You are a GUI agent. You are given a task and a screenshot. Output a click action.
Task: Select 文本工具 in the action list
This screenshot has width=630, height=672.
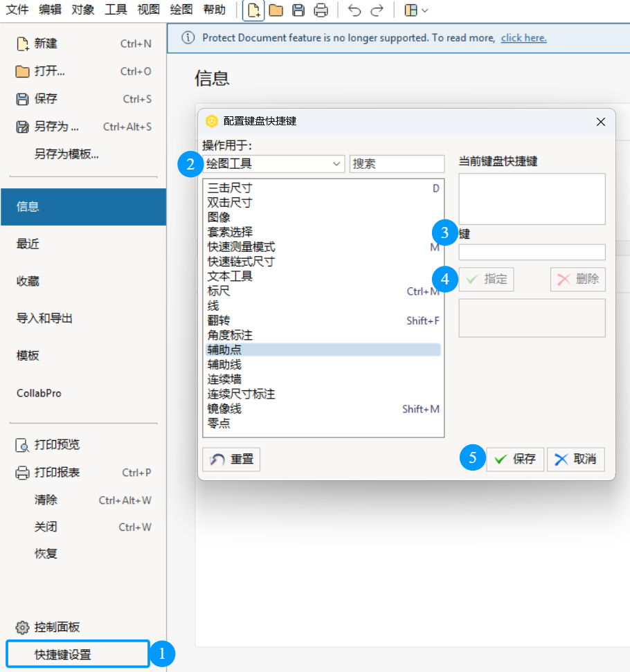(x=323, y=276)
